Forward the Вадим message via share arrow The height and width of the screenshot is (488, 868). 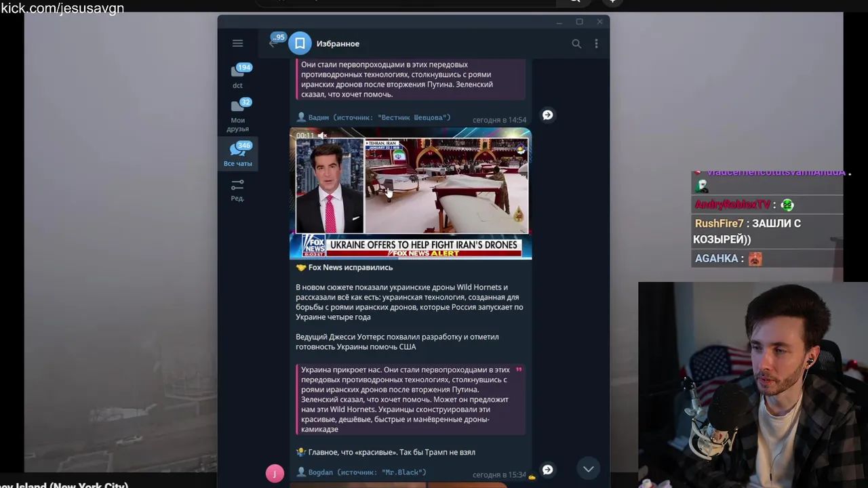[x=547, y=115]
